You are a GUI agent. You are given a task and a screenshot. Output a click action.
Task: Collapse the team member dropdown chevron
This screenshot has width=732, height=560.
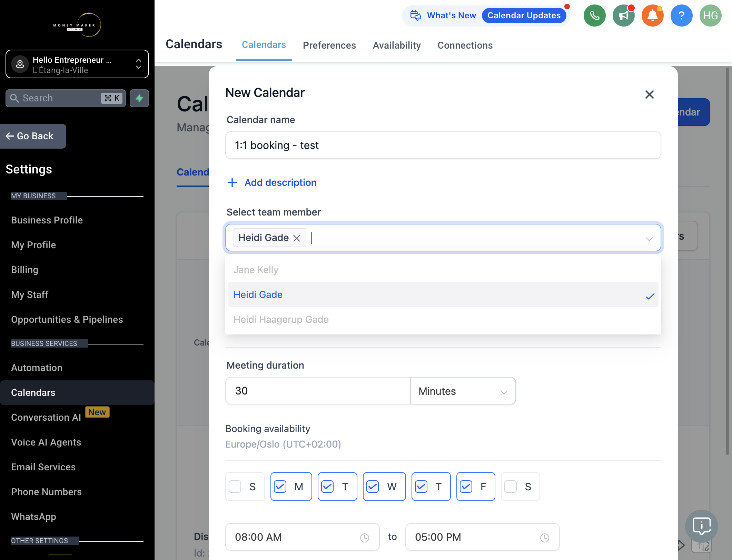[649, 239]
